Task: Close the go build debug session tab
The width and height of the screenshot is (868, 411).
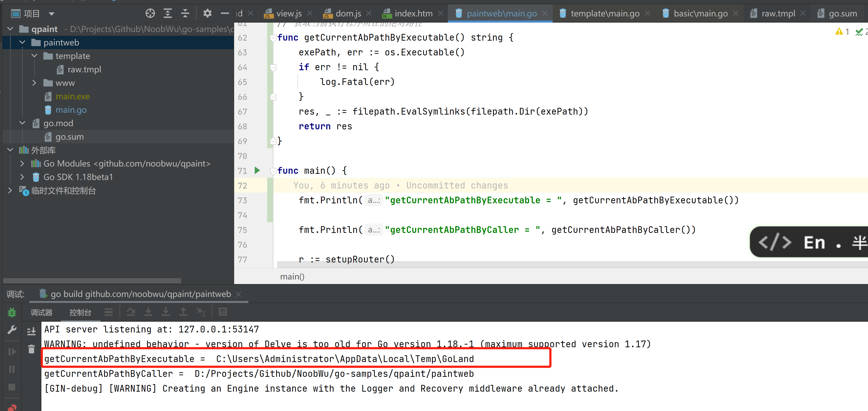Action: (x=238, y=294)
